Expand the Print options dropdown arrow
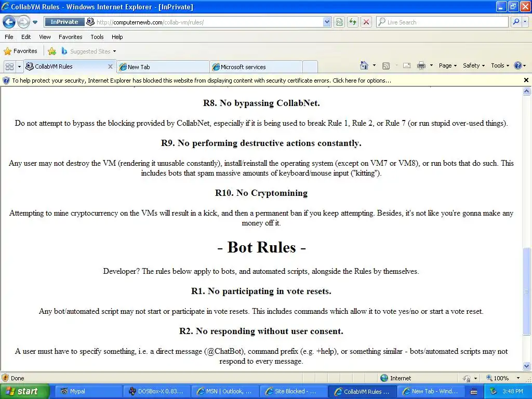The image size is (532, 399). pyautogui.click(x=431, y=65)
